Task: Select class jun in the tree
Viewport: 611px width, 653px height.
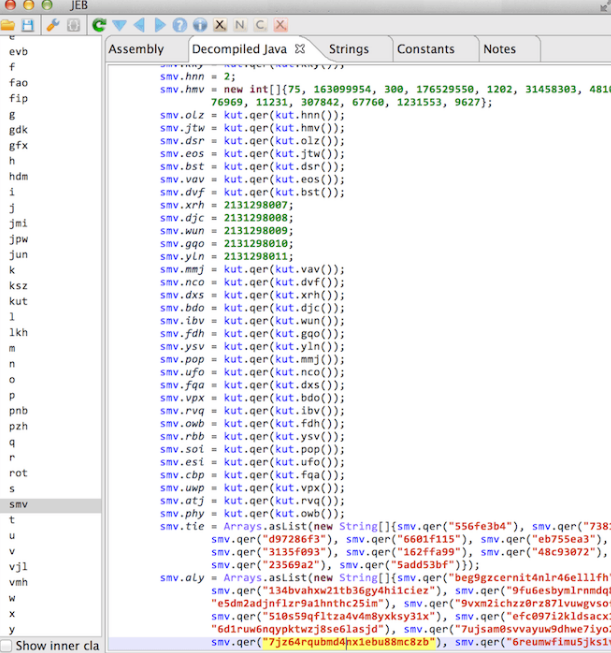Action: (x=19, y=255)
